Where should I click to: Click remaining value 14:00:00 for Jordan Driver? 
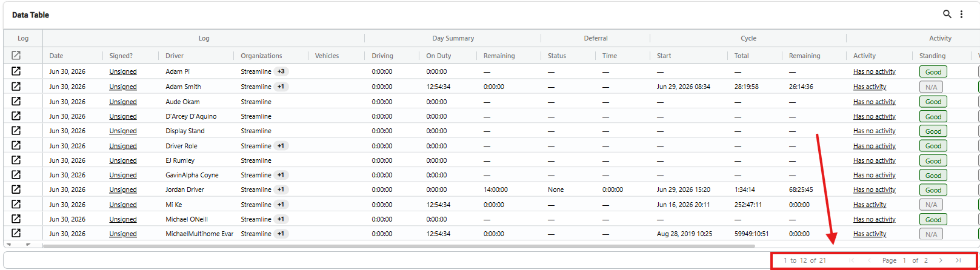[496, 189]
